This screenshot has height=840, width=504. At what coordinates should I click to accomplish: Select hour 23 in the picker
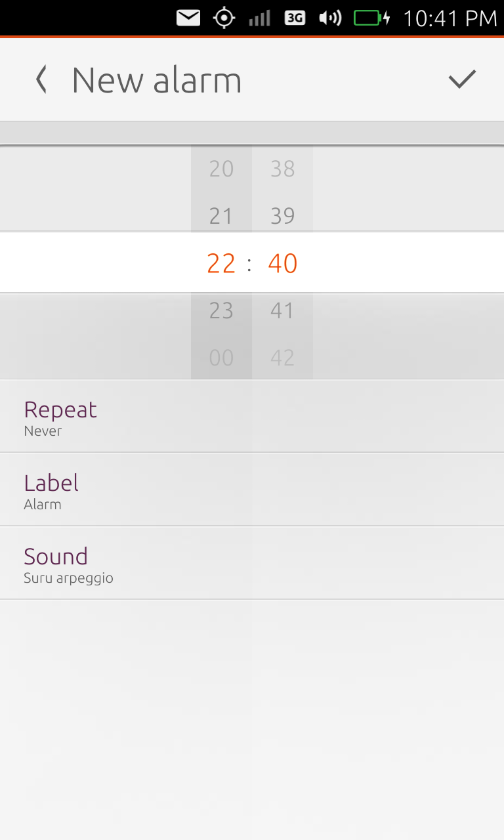pyautogui.click(x=221, y=310)
